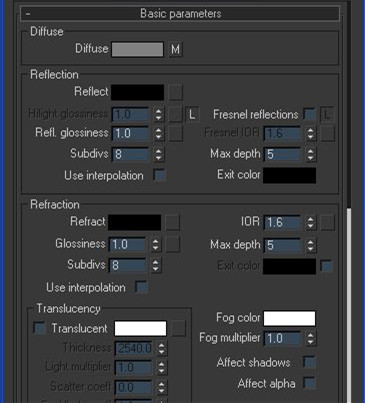Click the Refraction Max depth field
The height and width of the screenshot is (403, 365).
click(x=282, y=245)
